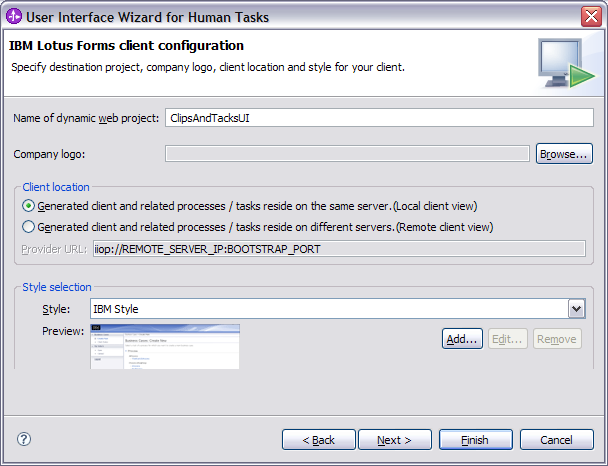Open the Style dropdown arrow
The width and height of the screenshot is (608, 466).
point(577,309)
